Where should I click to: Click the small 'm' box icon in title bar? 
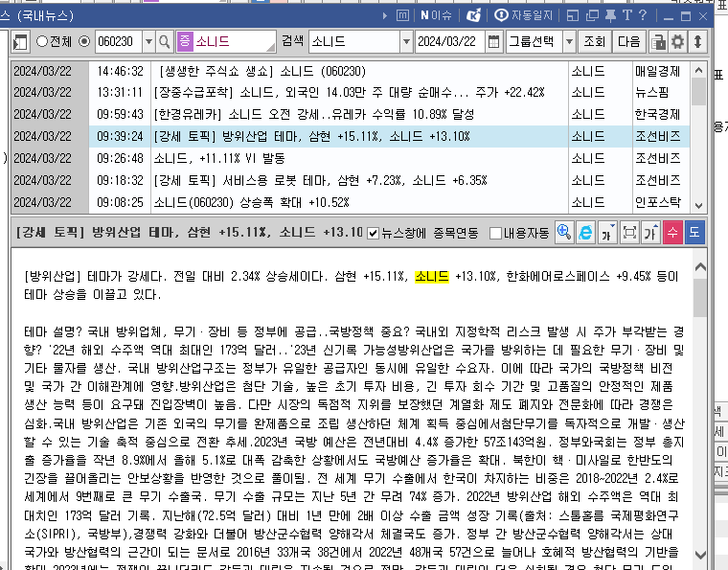402,15
